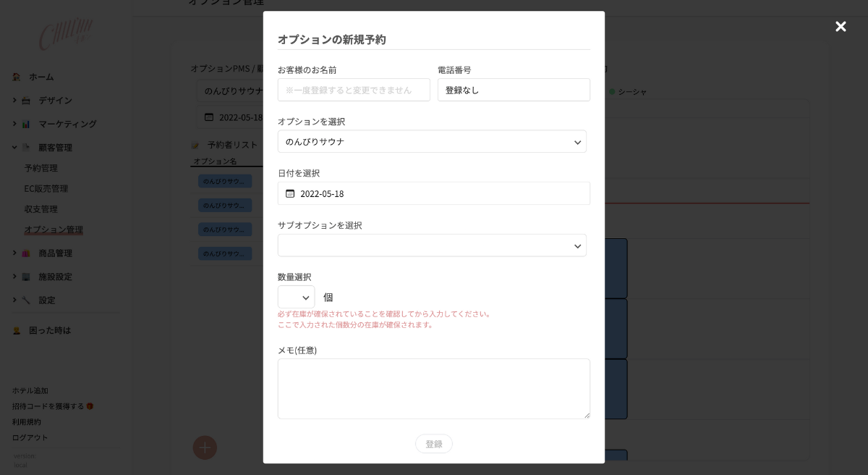Click the 設定 wrench icon
The width and height of the screenshot is (868, 475).
point(26,300)
